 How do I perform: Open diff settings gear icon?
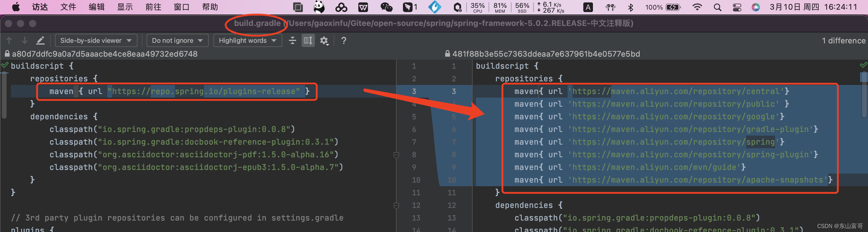324,41
